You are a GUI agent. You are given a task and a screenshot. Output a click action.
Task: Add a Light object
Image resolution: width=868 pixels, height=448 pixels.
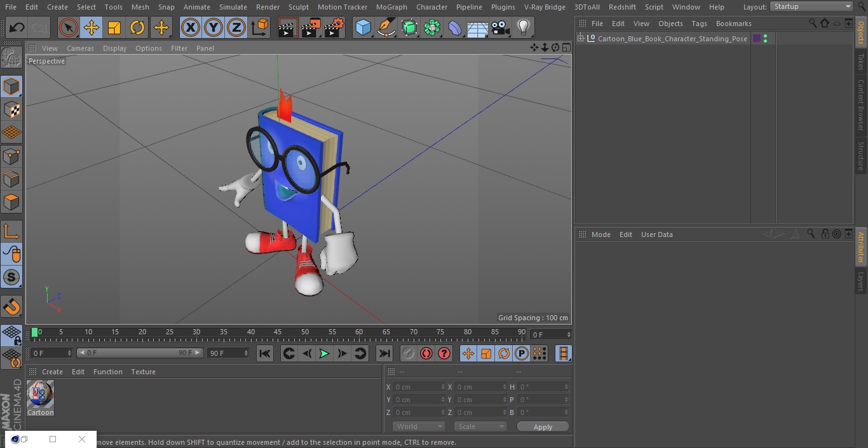click(x=524, y=27)
